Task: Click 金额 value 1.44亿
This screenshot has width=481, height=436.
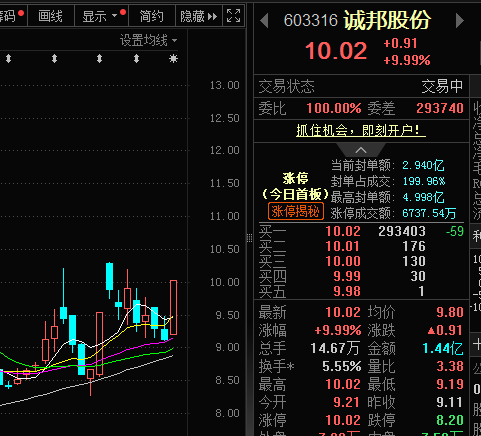Action: tap(443, 348)
